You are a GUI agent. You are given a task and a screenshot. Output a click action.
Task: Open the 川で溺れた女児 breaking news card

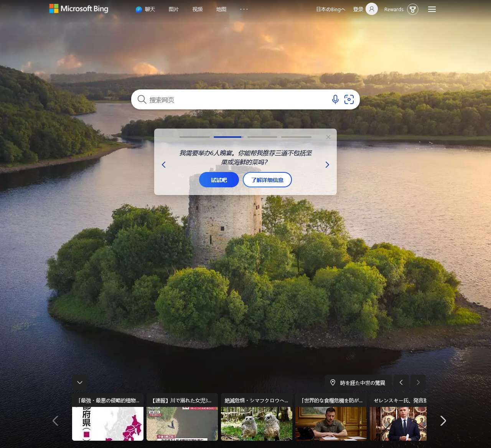[182, 417]
